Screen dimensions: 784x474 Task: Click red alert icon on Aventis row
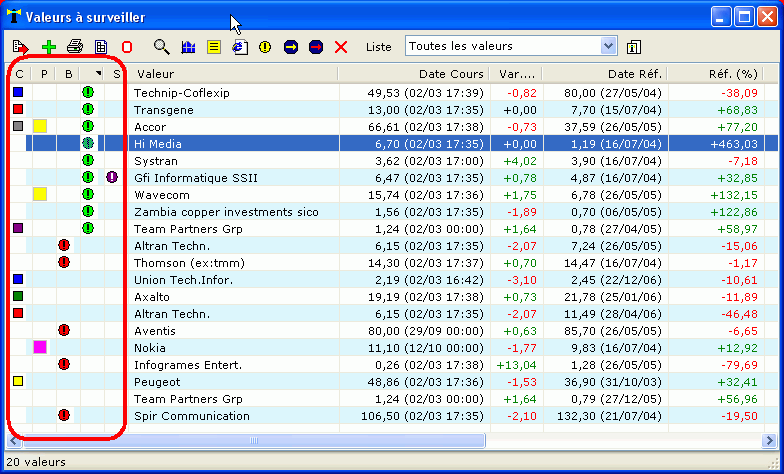64,330
